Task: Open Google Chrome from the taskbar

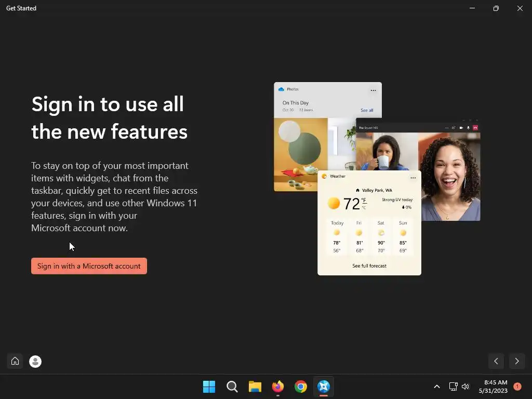Action: tap(301, 387)
